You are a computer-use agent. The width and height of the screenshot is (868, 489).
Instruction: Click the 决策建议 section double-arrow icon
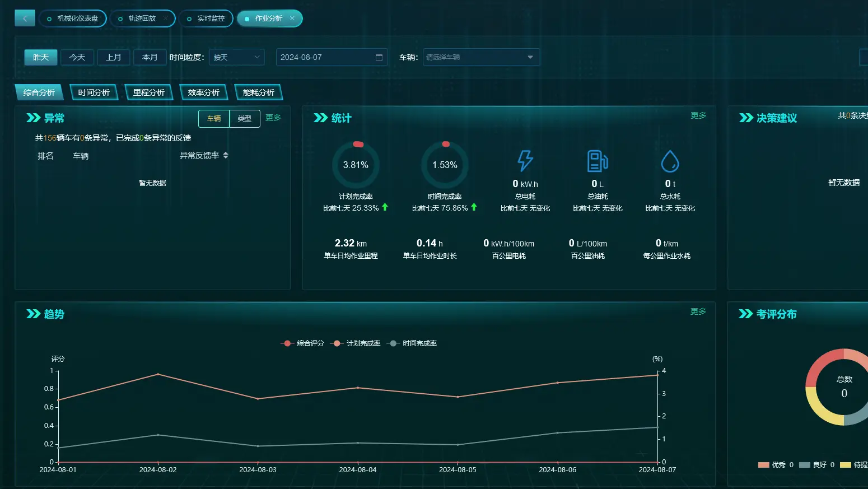coord(746,118)
